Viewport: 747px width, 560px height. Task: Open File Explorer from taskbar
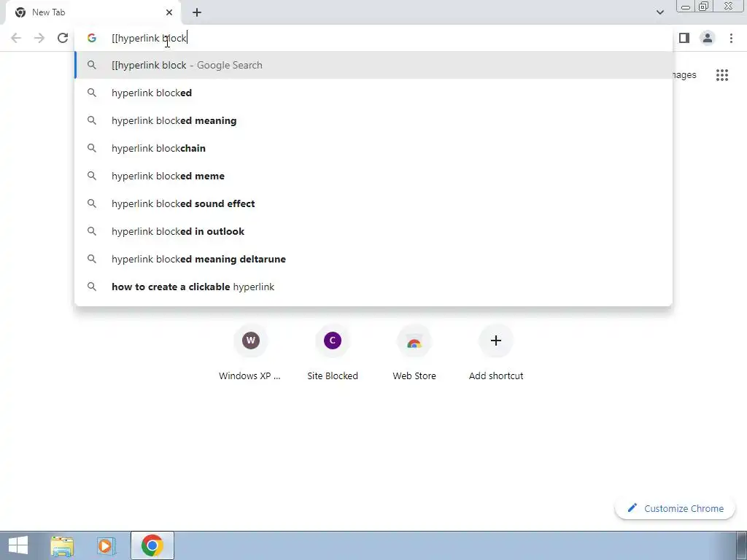62,545
